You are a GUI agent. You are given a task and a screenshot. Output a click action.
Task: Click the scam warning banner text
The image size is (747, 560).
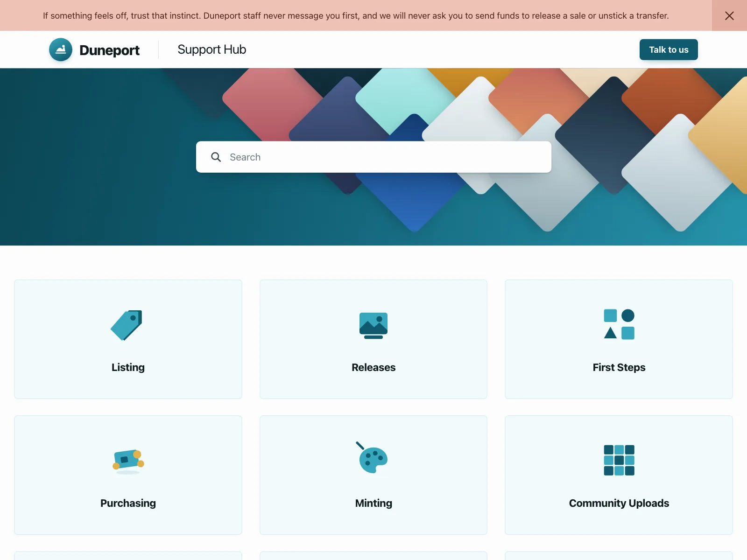pos(356,15)
